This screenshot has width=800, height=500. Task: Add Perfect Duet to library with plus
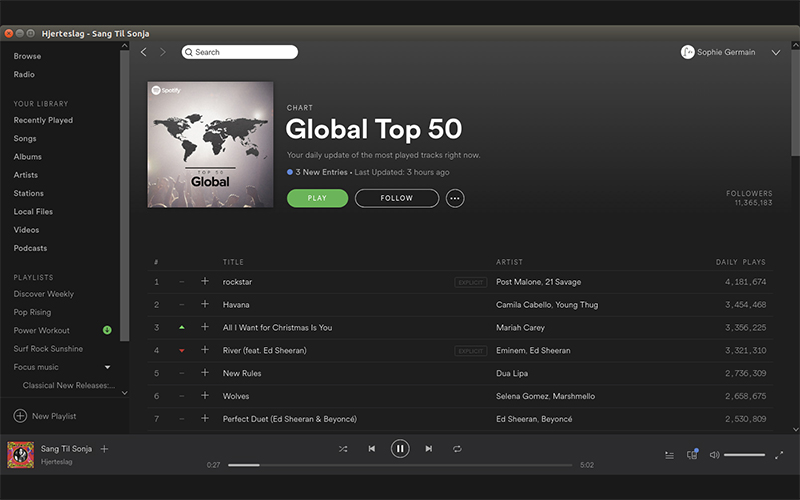coord(205,418)
